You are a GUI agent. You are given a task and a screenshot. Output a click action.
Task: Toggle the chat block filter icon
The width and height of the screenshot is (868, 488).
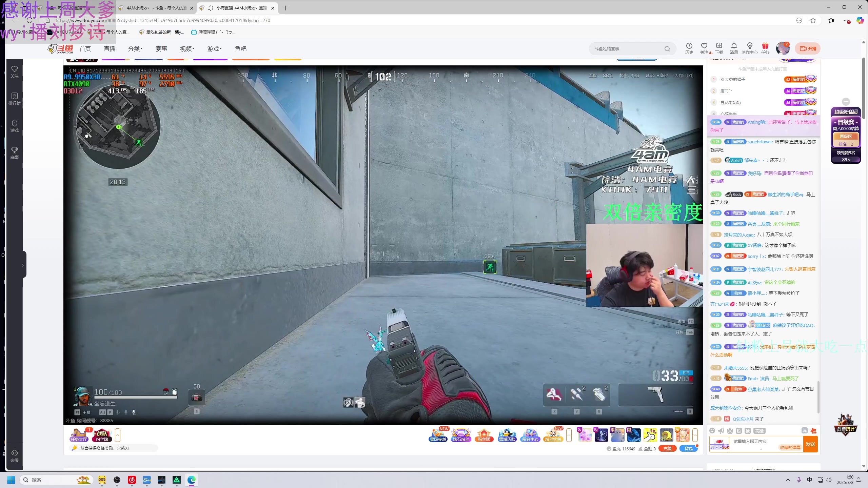pos(804,431)
